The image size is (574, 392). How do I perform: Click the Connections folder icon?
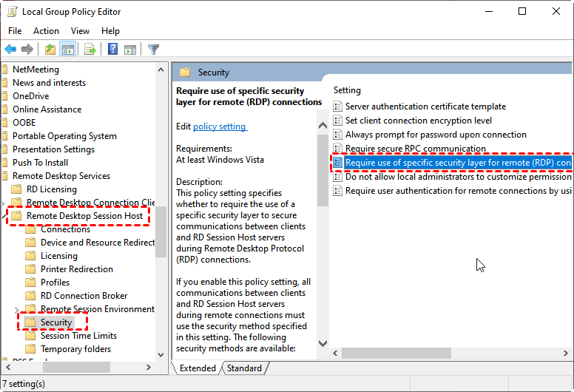coord(30,229)
